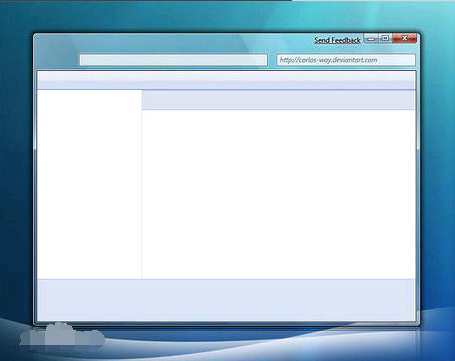Focus the empty address bar field
The image size is (455, 361).
click(173, 60)
